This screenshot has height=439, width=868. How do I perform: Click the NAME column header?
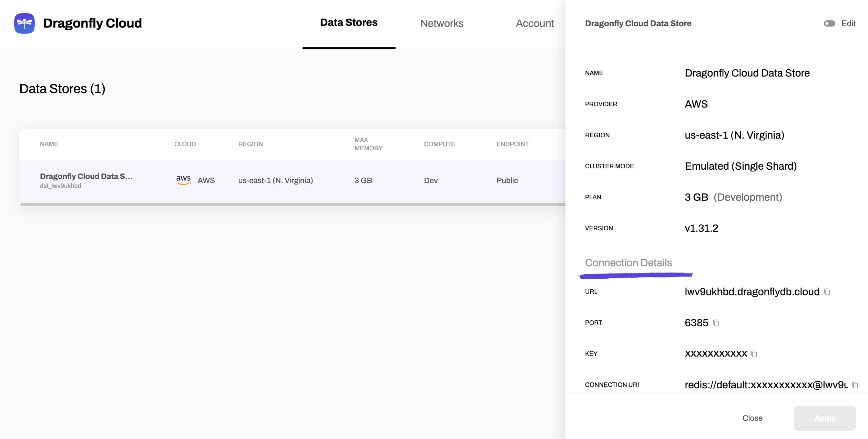pyautogui.click(x=49, y=144)
